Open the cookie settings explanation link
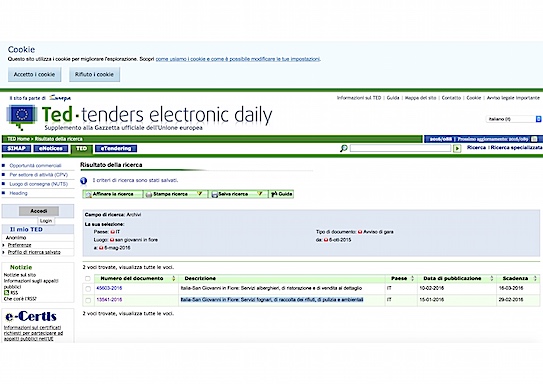Viewport: 543px width, 384px height. (x=238, y=59)
